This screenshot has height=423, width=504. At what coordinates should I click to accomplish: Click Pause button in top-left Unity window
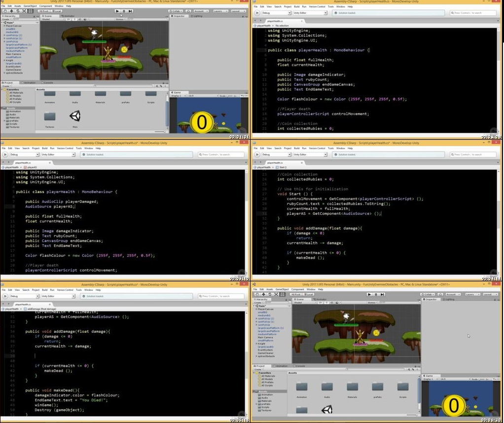coord(124,11)
